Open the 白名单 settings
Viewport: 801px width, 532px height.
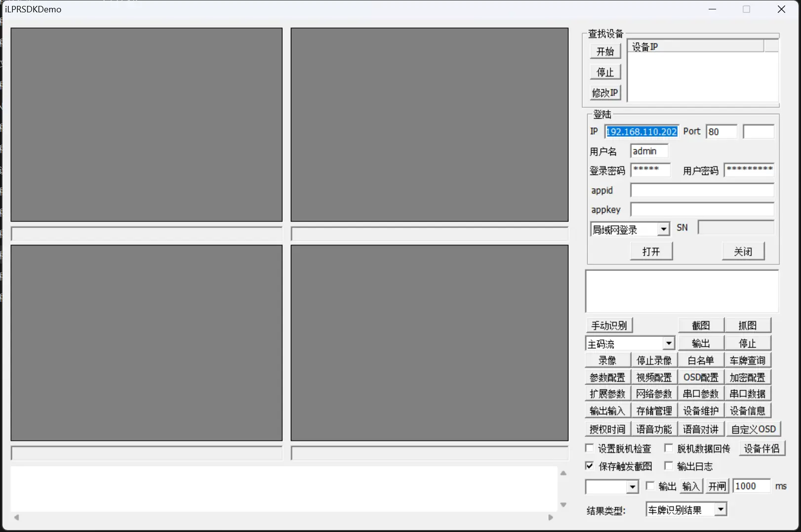tap(700, 361)
